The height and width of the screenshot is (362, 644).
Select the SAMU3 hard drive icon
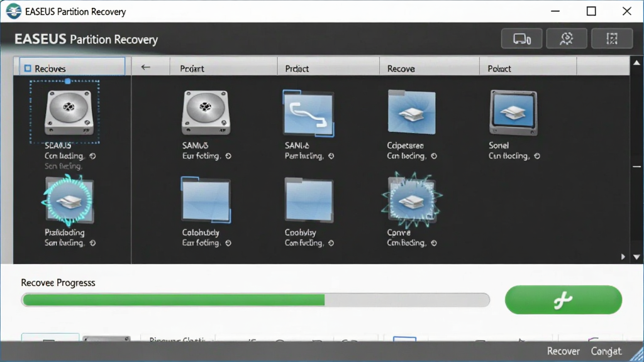point(206,112)
